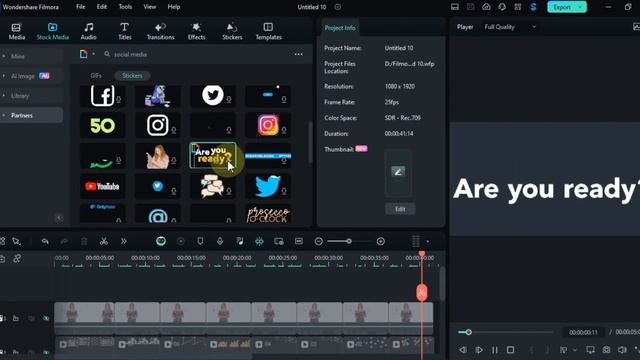Select the YouTube logo sticker
This screenshot has height=360, width=640.
pos(102,186)
